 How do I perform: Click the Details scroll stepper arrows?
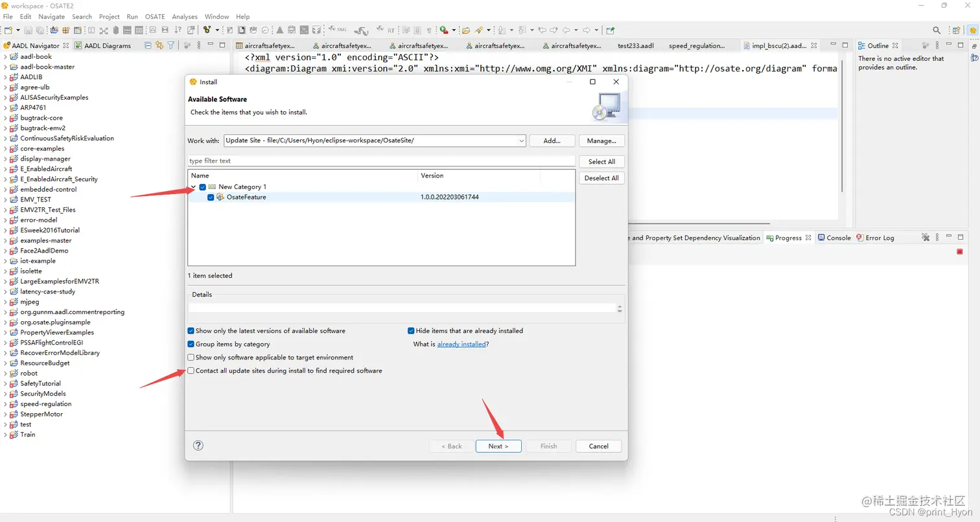coord(620,309)
